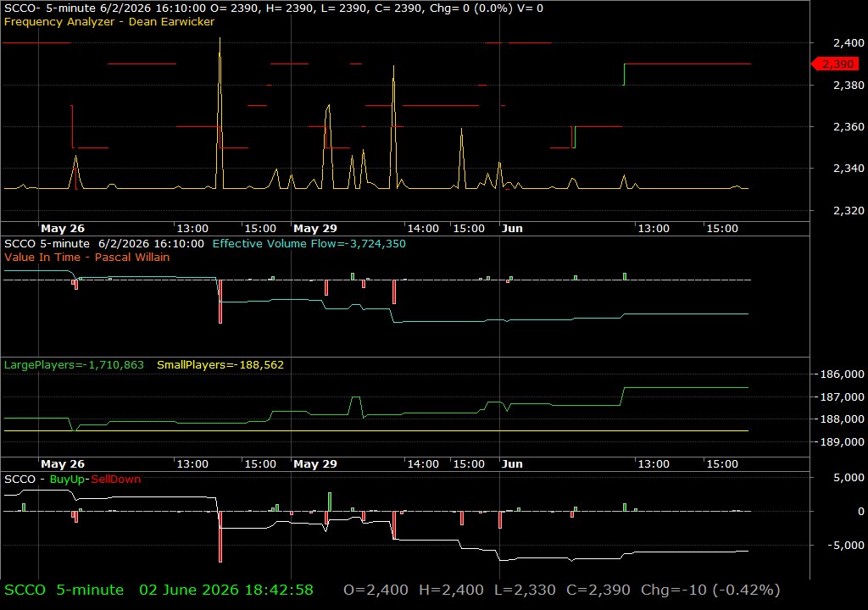Click the 'SmallPlayers=-188,562' legend label
The image size is (868, 610).
tap(220, 365)
